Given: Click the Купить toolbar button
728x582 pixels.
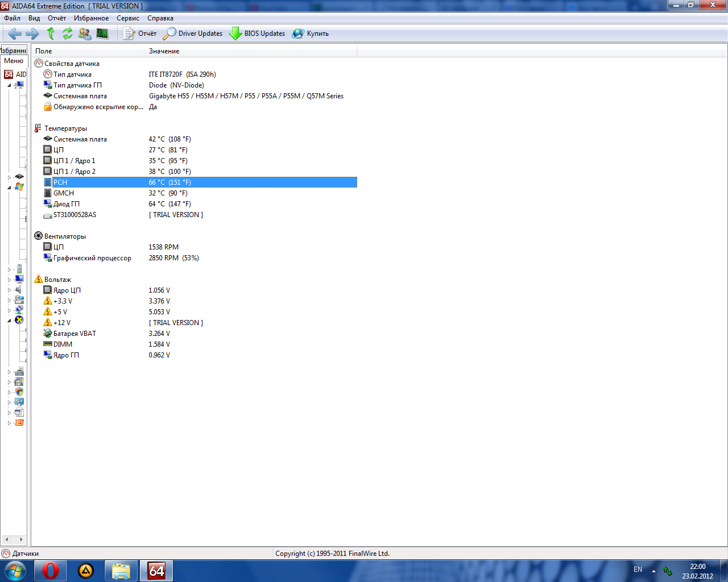Looking at the screenshot, I should 311,34.
